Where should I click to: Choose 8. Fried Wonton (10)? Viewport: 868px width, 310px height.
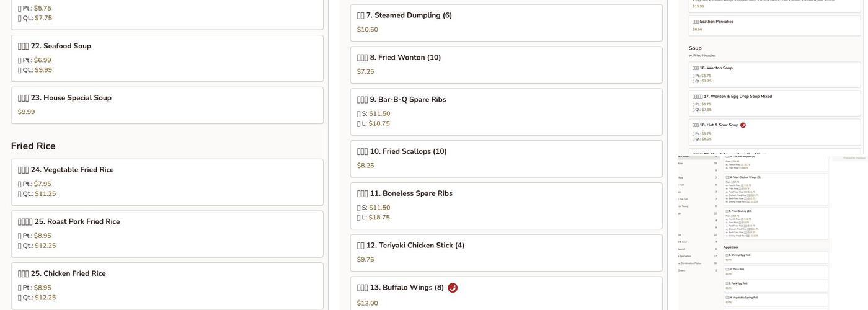[405, 58]
